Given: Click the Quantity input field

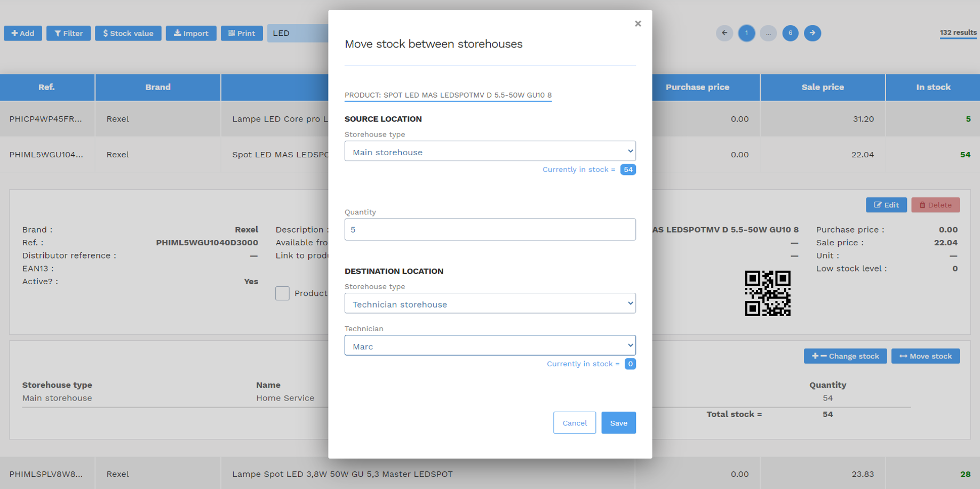Looking at the screenshot, I should [490, 229].
